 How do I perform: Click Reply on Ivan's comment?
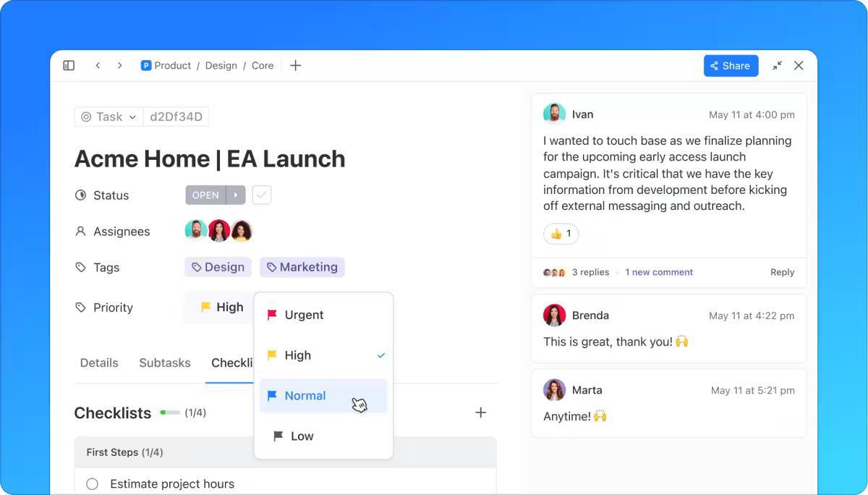tap(782, 272)
